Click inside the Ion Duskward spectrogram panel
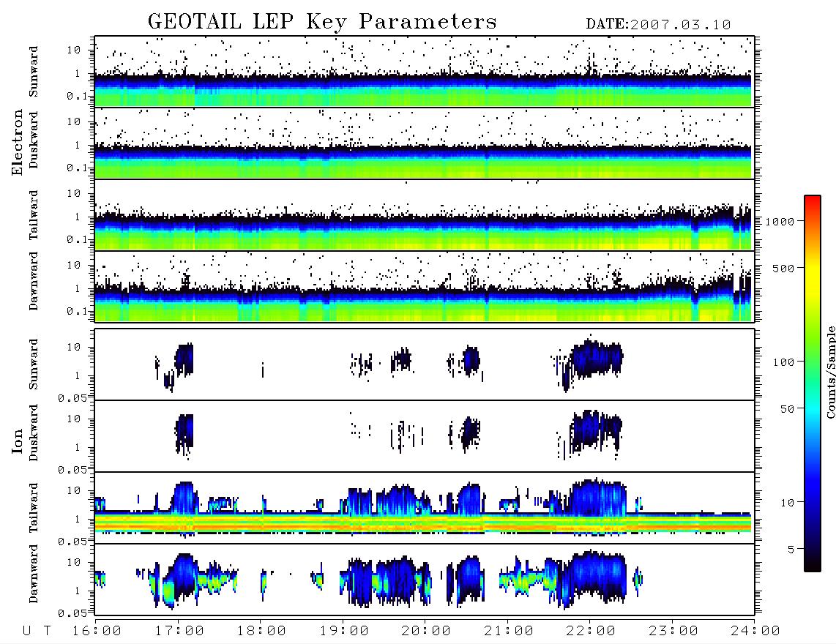Viewport: 836px width, 644px height. 425,436
